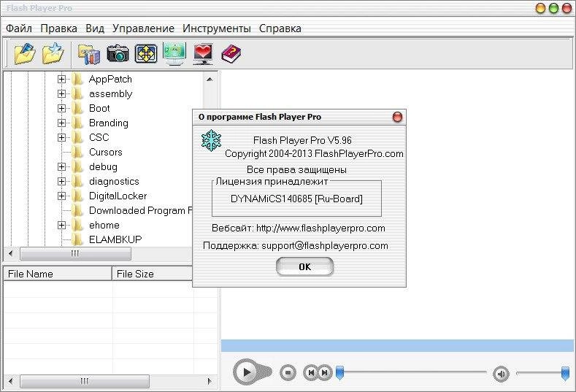Viewport: 576px width, 392px height.
Task: Click the File Size column header
Action: pyautogui.click(x=152, y=274)
